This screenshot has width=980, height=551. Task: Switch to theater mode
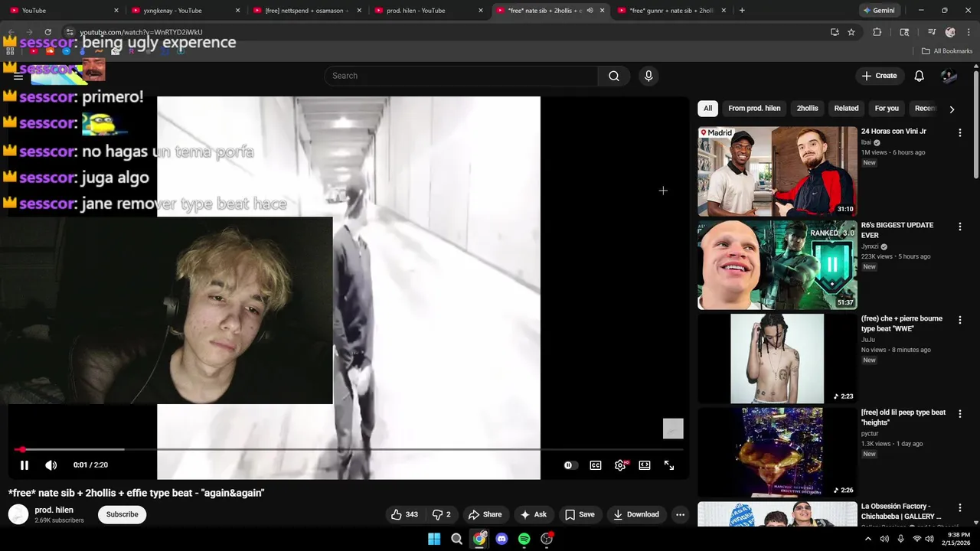[645, 465]
